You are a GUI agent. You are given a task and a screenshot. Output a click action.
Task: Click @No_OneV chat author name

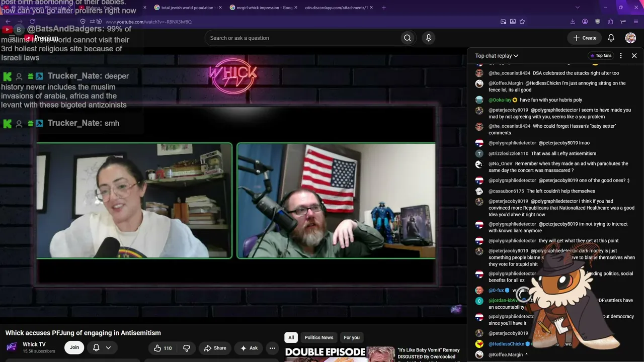click(501, 164)
